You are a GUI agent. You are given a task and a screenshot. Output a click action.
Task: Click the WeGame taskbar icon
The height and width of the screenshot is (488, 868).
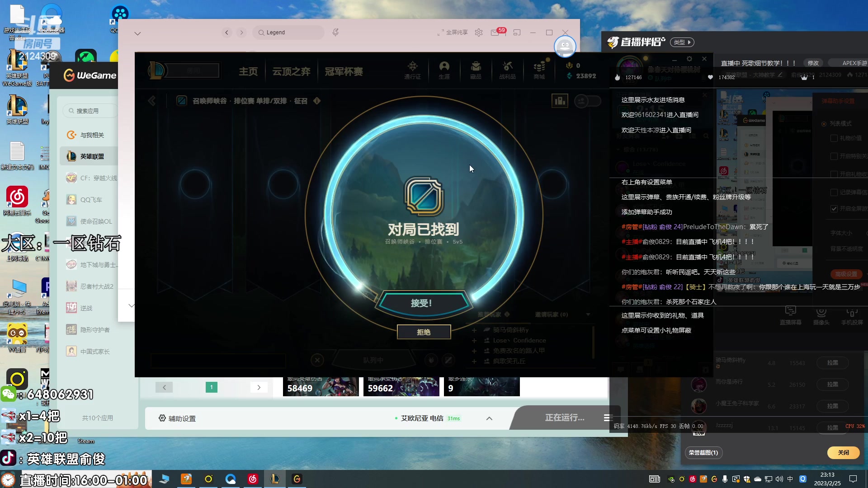click(297, 479)
